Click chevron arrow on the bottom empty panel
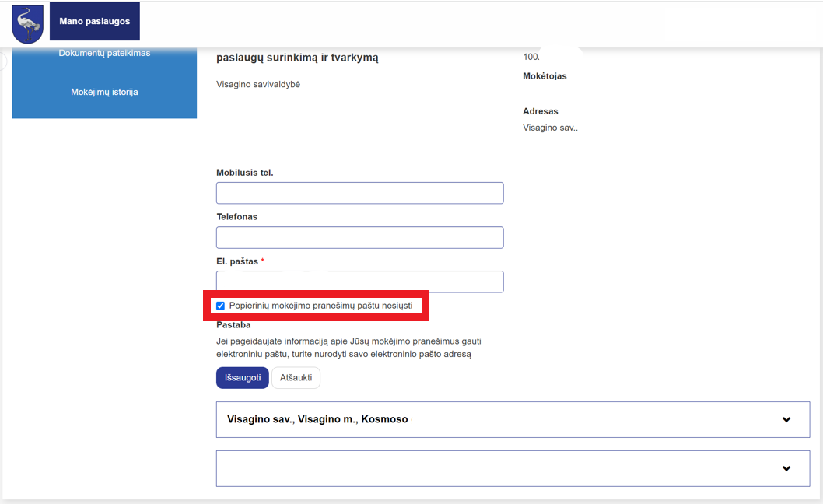This screenshot has width=823, height=504. 786,468
